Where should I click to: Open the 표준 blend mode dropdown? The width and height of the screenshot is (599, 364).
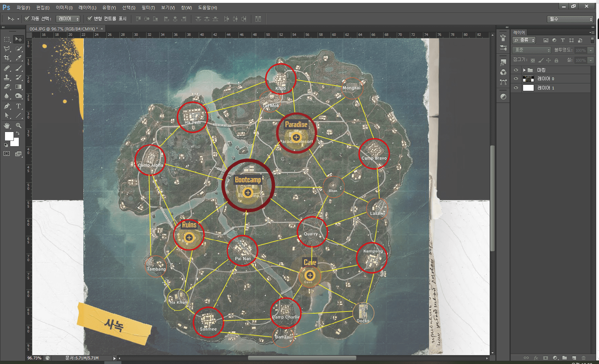(532, 50)
